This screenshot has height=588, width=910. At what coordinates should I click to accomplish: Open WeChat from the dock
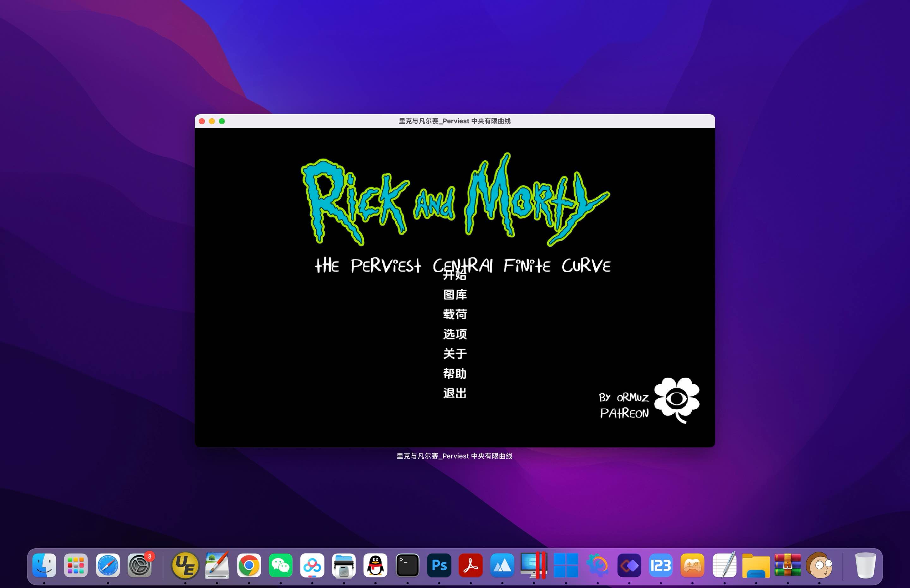click(281, 565)
